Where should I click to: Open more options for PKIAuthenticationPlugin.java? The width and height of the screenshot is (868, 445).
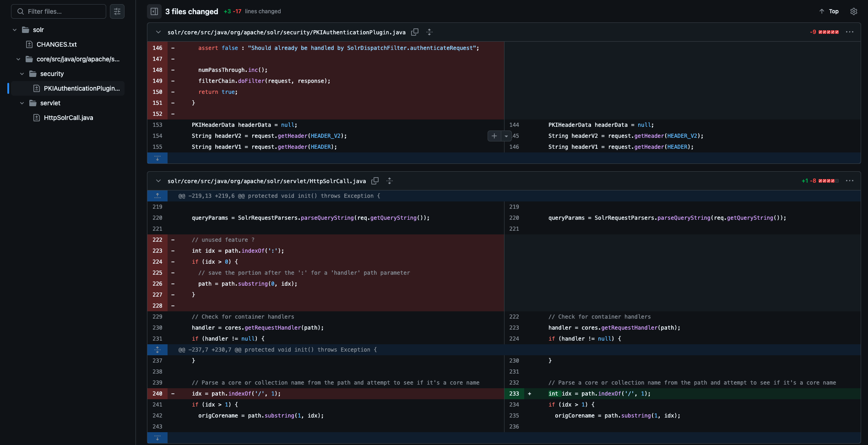[850, 32]
